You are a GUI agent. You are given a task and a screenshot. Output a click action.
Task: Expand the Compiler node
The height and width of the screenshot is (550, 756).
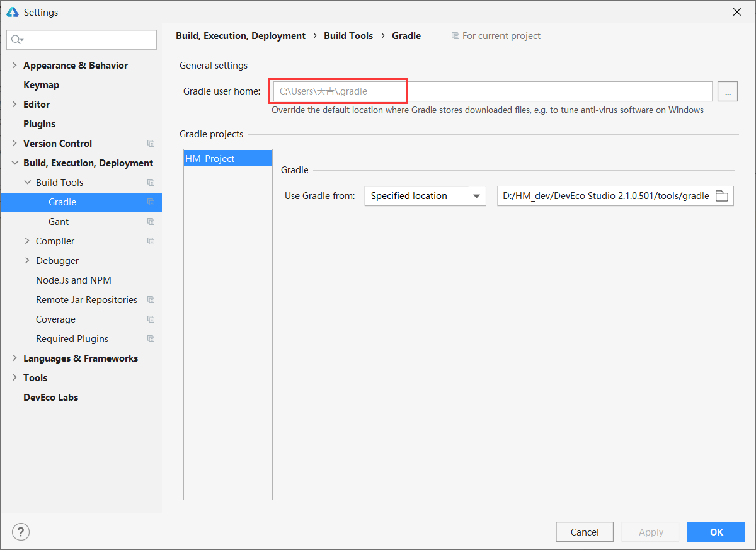pyautogui.click(x=27, y=241)
